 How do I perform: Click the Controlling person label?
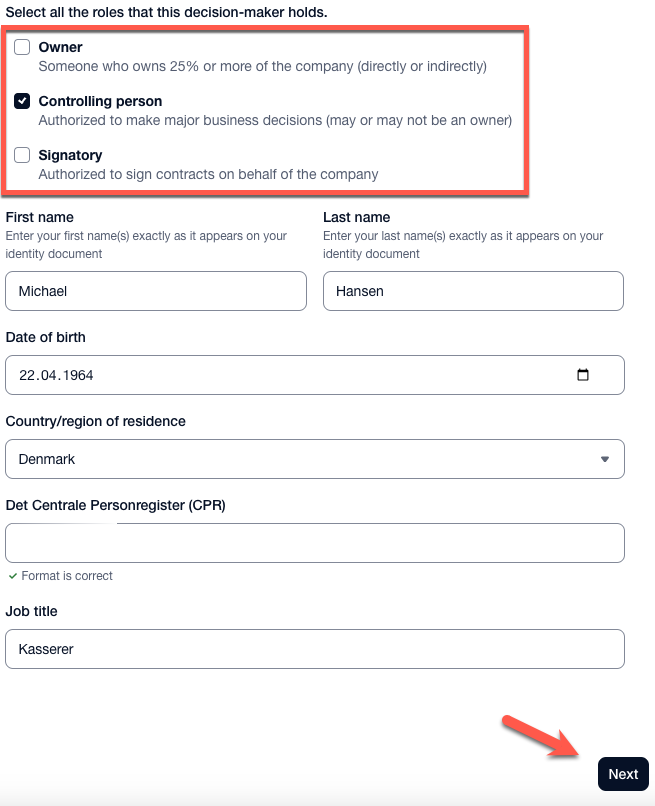click(100, 101)
